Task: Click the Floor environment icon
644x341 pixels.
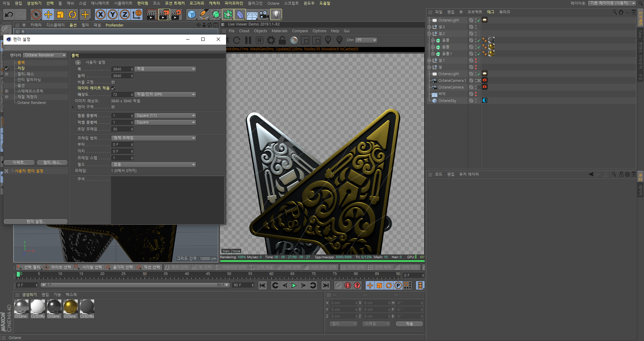Action: 252,14
